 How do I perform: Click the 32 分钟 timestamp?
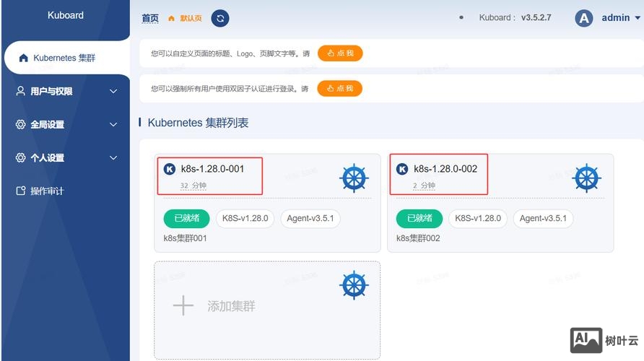(193, 186)
